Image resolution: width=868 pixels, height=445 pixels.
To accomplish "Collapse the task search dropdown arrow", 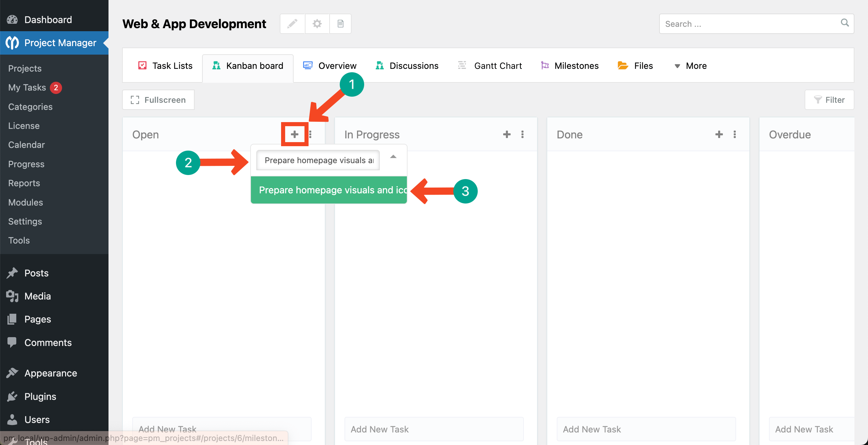I will coord(393,157).
